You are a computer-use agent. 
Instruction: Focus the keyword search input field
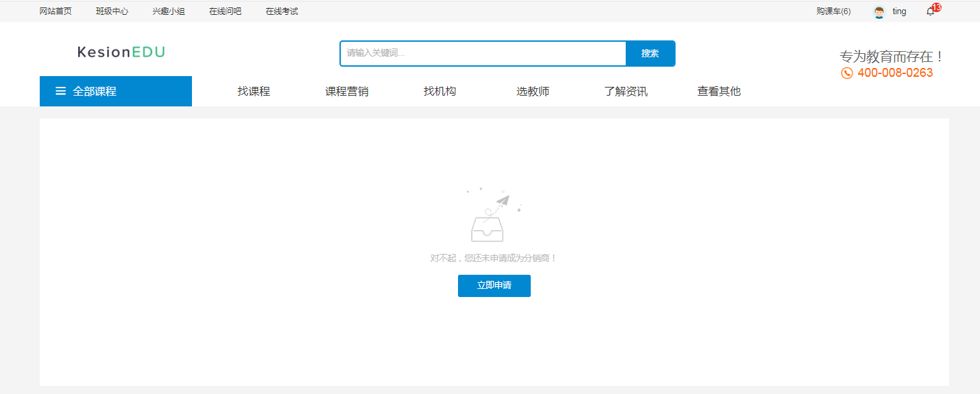point(483,53)
